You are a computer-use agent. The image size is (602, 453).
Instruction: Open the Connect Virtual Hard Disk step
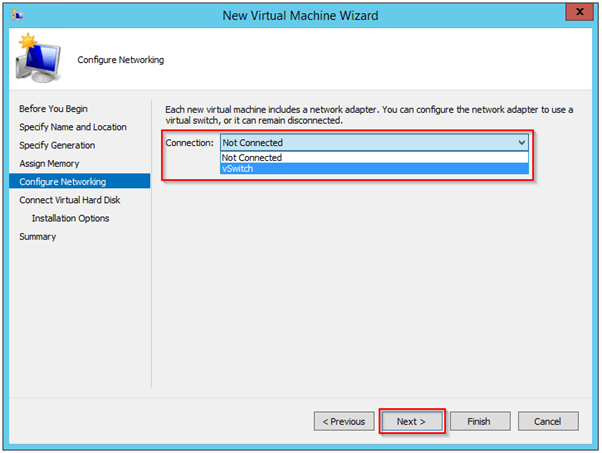(71, 200)
